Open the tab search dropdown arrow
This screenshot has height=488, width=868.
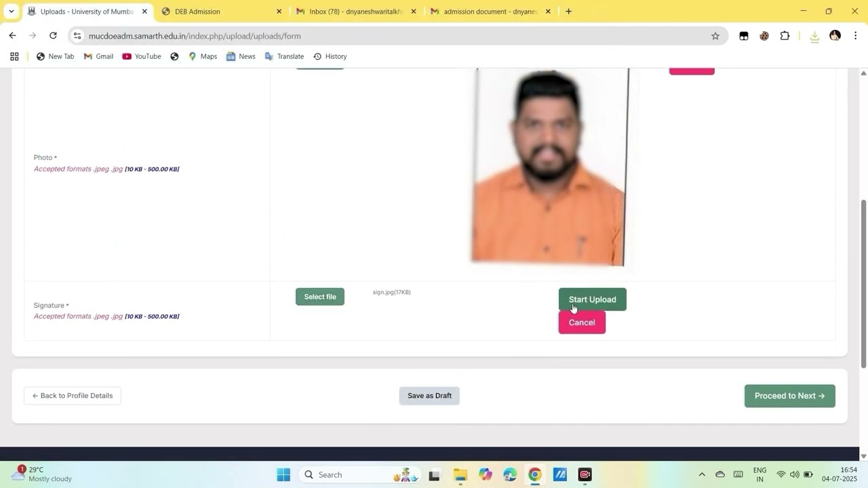tap(11, 12)
